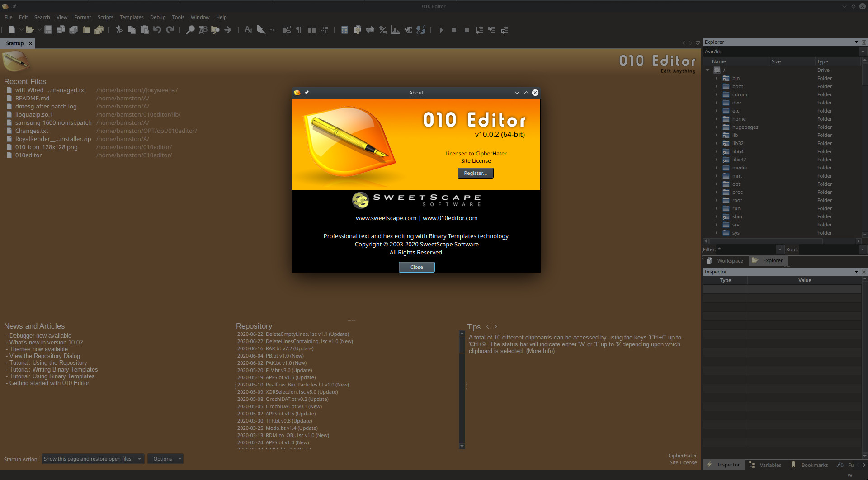868x480 pixels.
Task: Switch to the Bookmarks tab
Action: [x=810, y=465]
